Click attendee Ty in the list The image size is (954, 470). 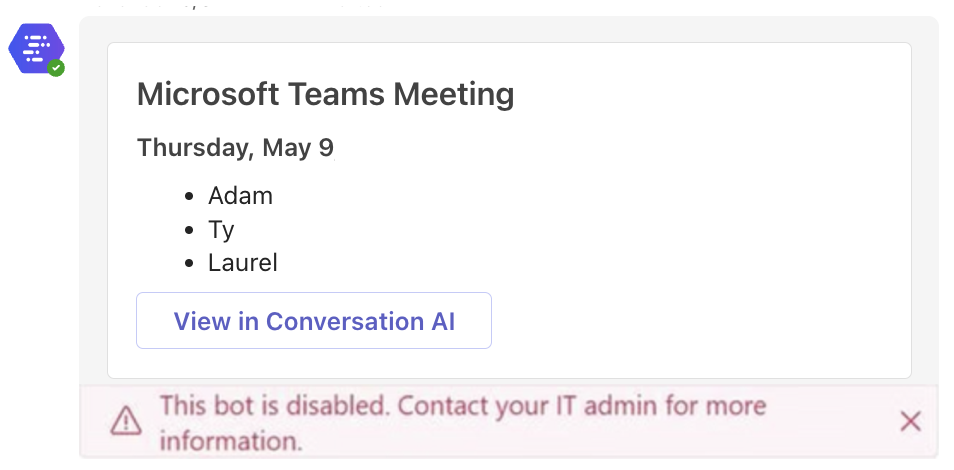(x=221, y=230)
